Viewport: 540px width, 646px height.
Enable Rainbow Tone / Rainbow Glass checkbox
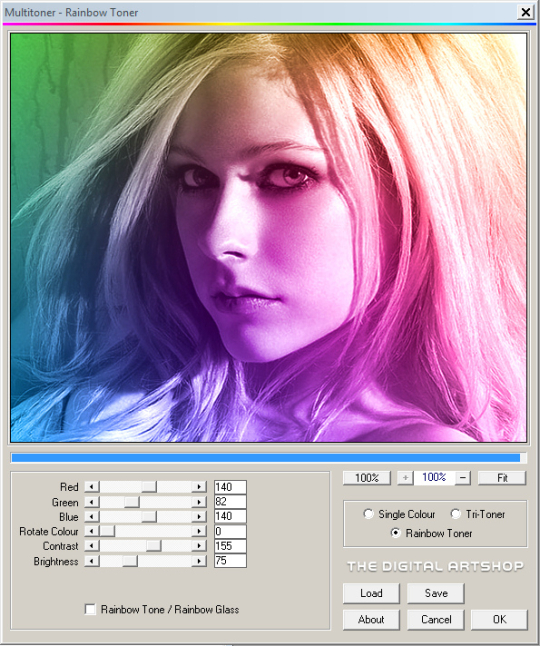(x=90, y=609)
